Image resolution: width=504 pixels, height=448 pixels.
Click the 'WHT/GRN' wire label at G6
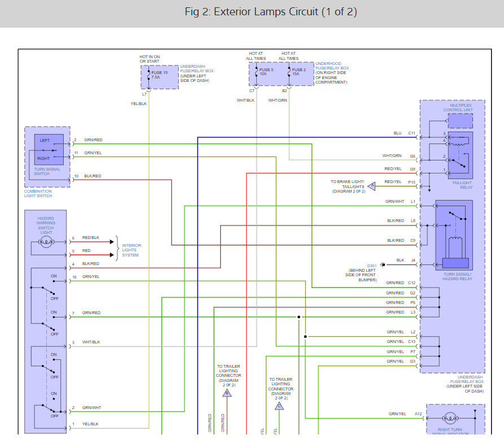tap(392, 156)
